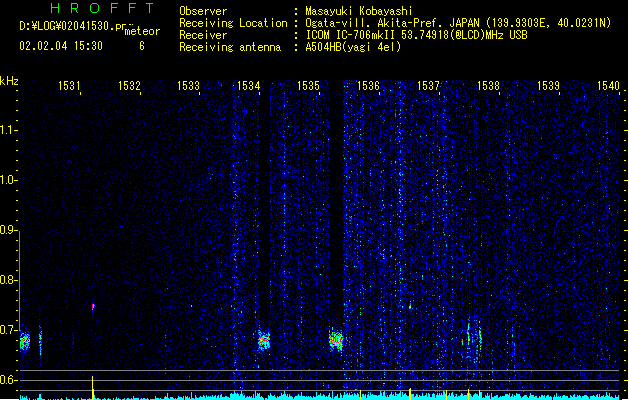629x400 pixels.
Task: Click the 1535 time axis label
Action: pos(308,86)
